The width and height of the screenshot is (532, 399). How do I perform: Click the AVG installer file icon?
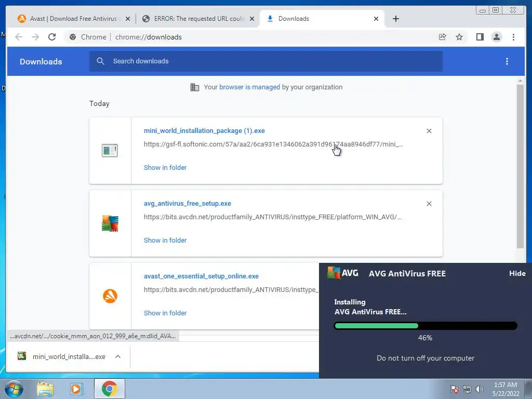[110, 223]
